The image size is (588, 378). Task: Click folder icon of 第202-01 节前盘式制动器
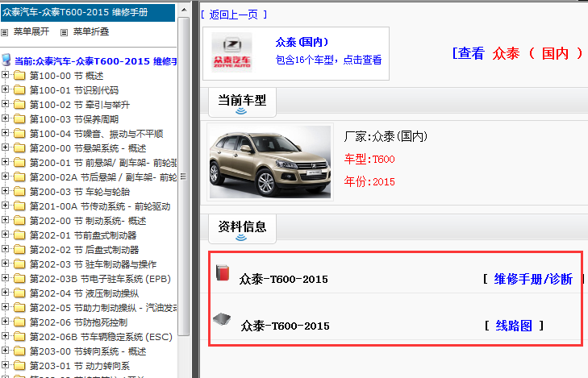click(x=19, y=235)
